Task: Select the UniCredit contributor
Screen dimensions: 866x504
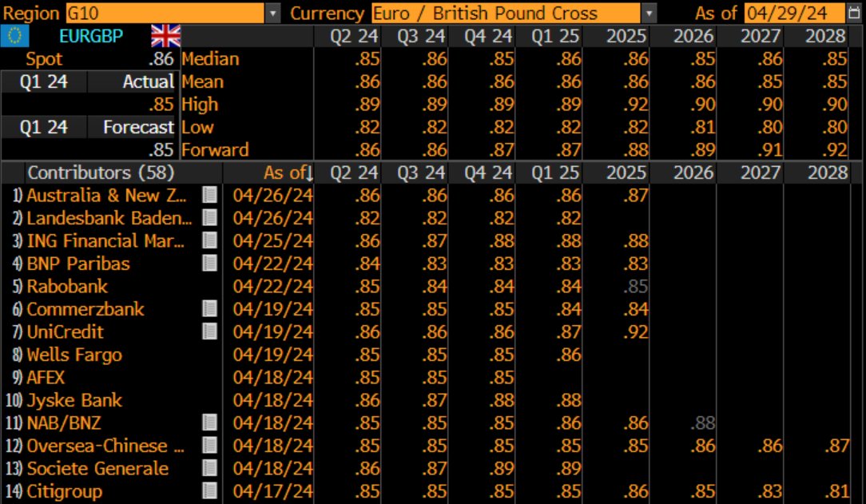Action: tap(65, 331)
